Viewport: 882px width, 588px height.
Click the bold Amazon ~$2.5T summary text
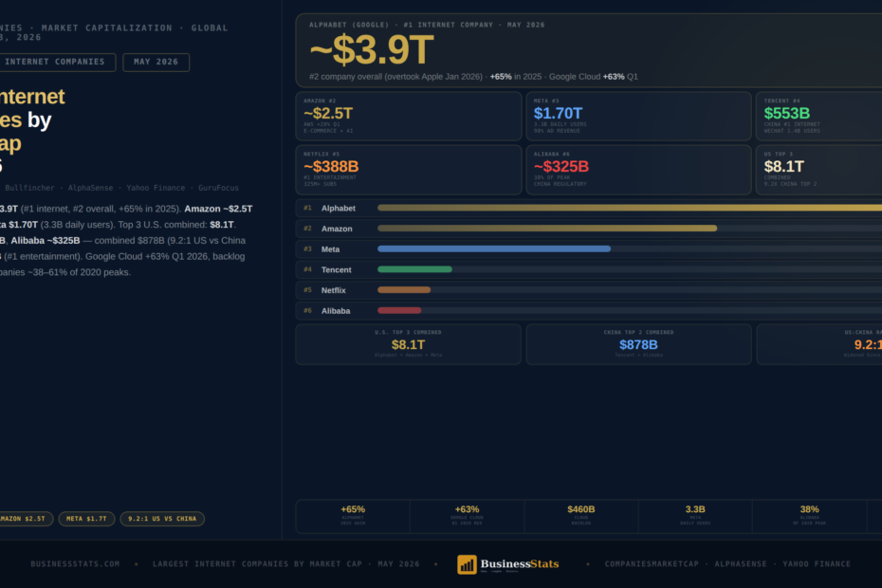coord(218,209)
